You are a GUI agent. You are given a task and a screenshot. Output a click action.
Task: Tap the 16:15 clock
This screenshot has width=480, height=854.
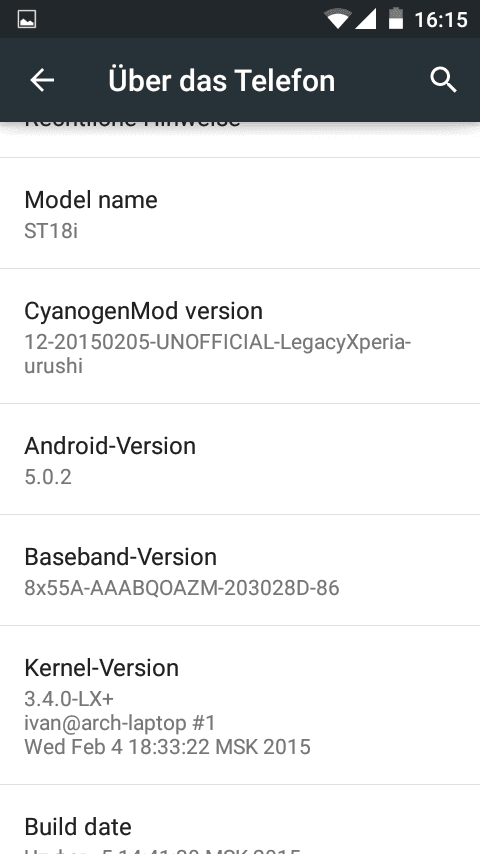(441, 20)
